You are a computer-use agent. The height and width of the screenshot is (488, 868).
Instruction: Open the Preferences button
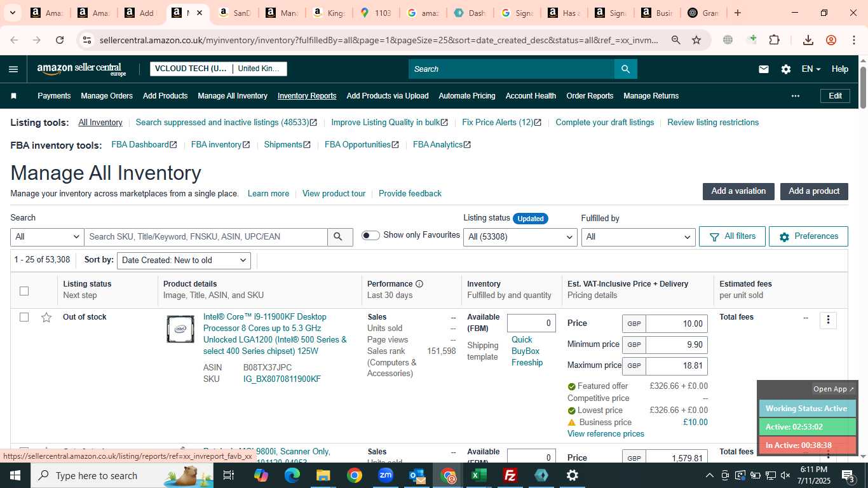[808, 236]
